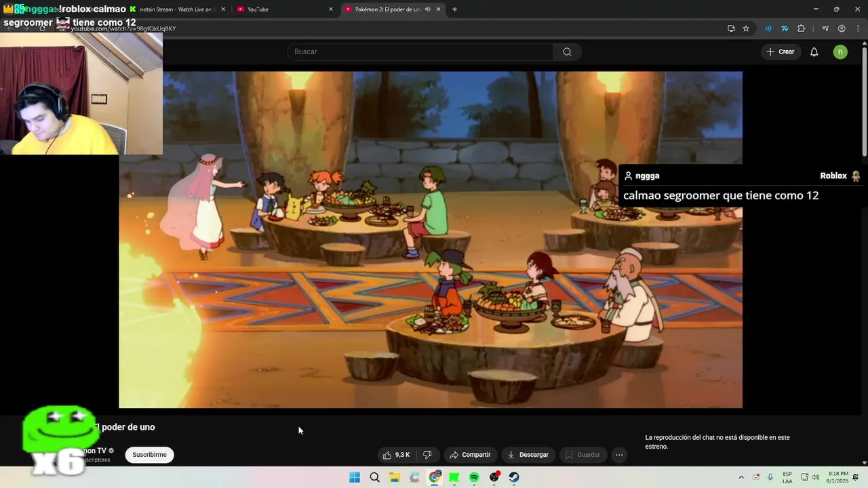The image size is (868, 488).
Task: Open the green 'n' account avatar
Action: pos(840,52)
